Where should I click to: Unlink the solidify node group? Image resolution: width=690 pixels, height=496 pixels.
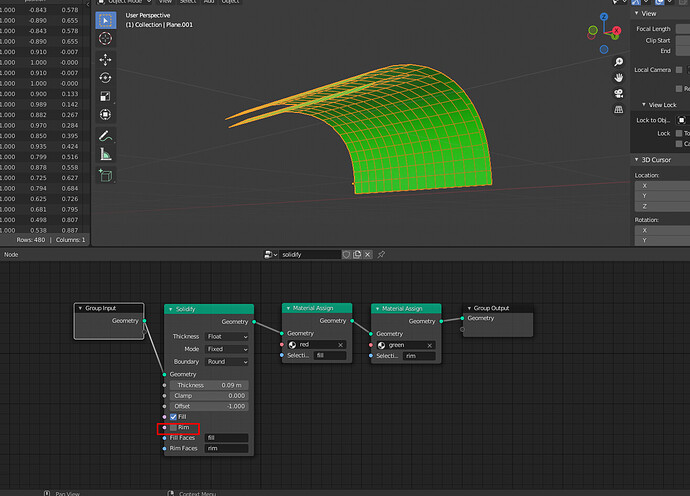point(367,254)
